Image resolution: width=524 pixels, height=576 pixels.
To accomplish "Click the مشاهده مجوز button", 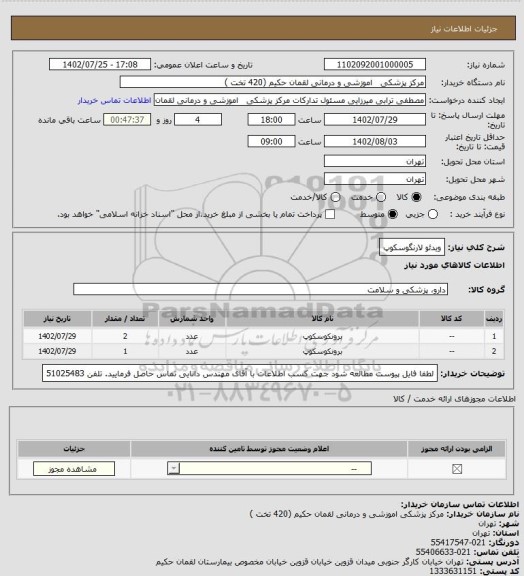I will [74, 469].
